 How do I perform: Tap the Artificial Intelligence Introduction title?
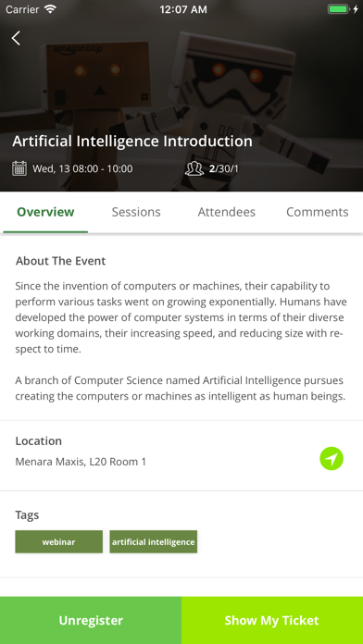(132, 142)
